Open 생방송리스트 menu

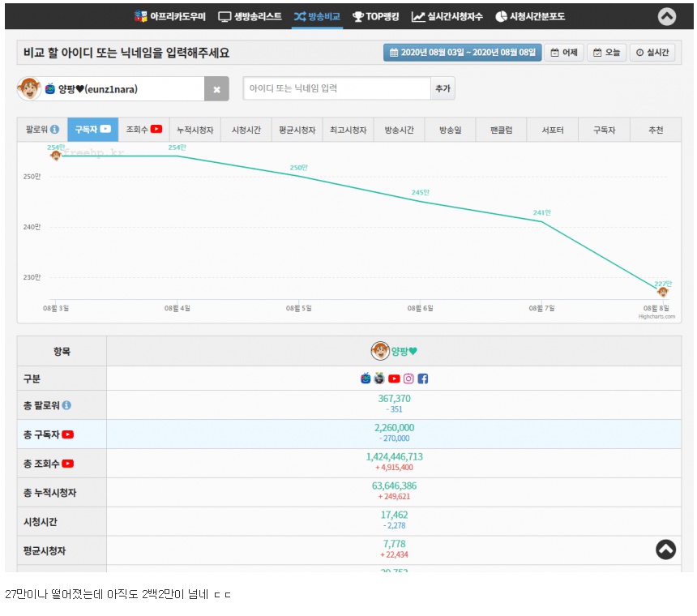(x=250, y=16)
